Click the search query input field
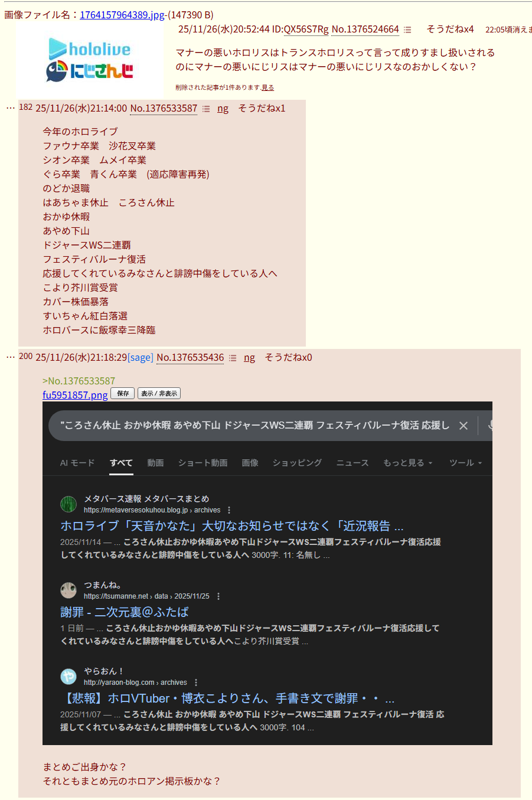The image size is (532, 800). (254, 426)
